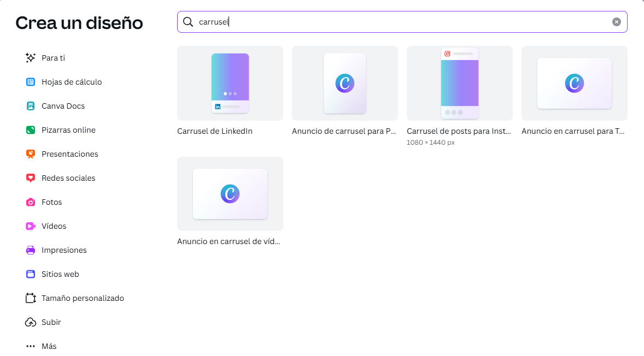Open the Anuncio en carrusel de vídeo template
This screenshot has width=644, height=356.
click(x=230, y=194)
